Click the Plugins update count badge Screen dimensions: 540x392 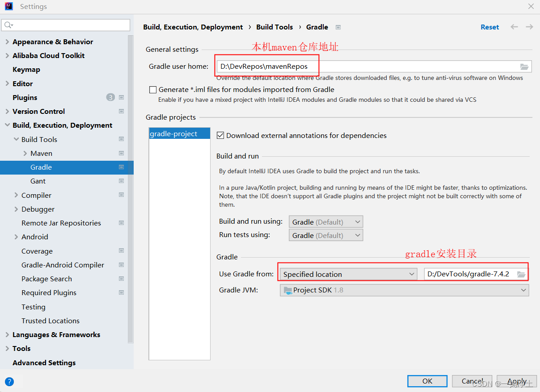[110, 97]
